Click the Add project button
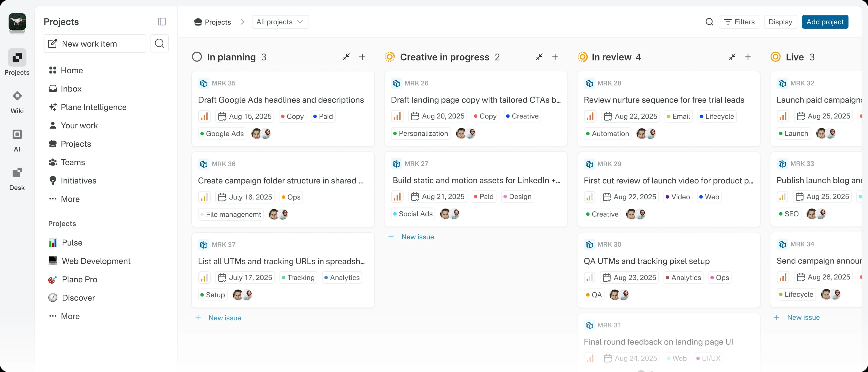The height and width of the screenshot is (372, 868). point(825,21)
